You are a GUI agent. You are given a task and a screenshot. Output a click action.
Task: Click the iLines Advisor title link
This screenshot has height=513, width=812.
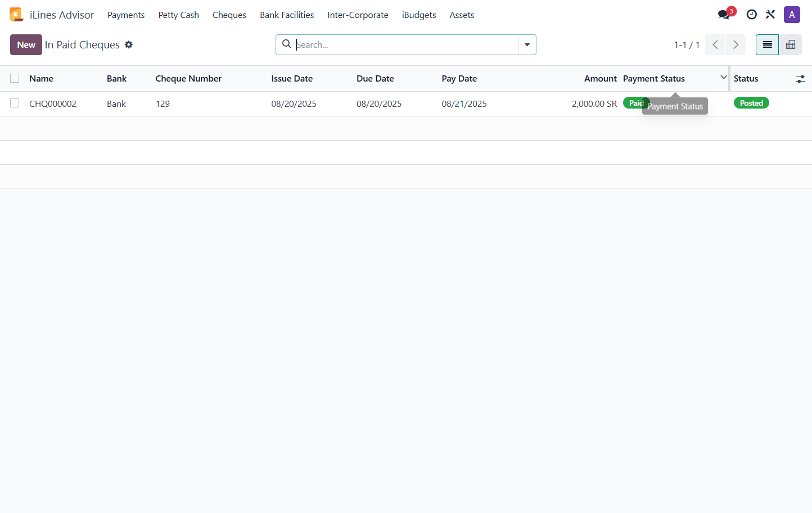(62, 15)
